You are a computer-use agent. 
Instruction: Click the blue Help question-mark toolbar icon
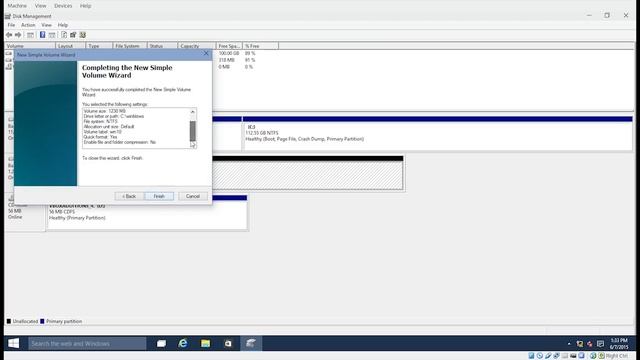tap(42, 35)
